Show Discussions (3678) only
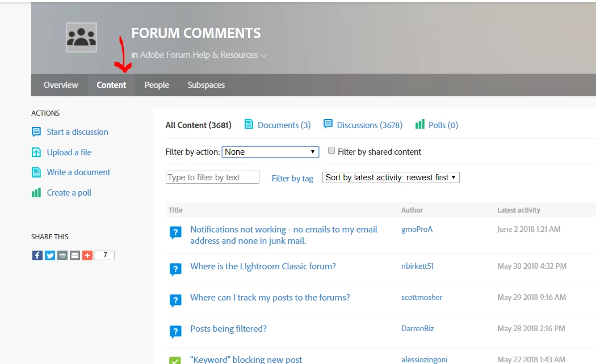Viewport: 596px width, 364px height. tap(370, 125)
